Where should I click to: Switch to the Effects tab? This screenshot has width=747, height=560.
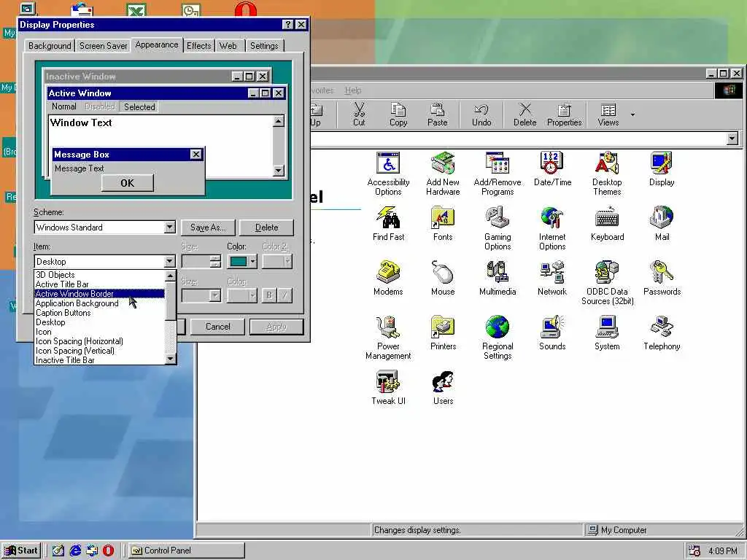click(x=198, y=46)
